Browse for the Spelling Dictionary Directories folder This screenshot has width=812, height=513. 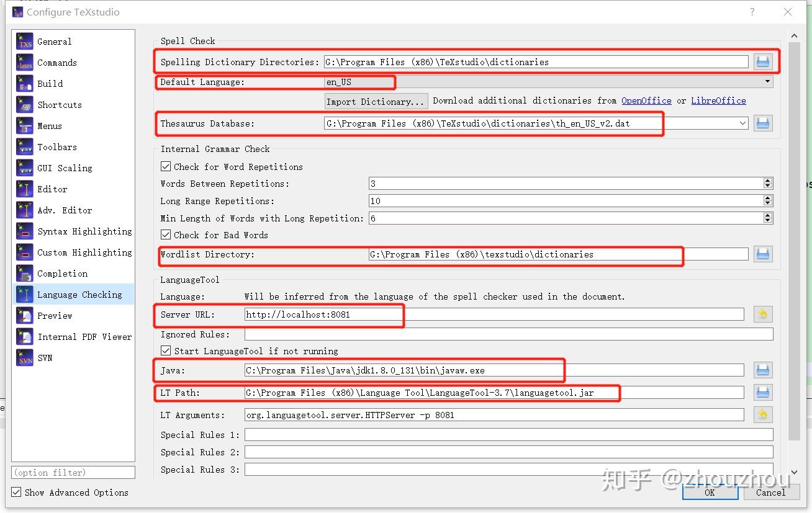click(763, 61)
